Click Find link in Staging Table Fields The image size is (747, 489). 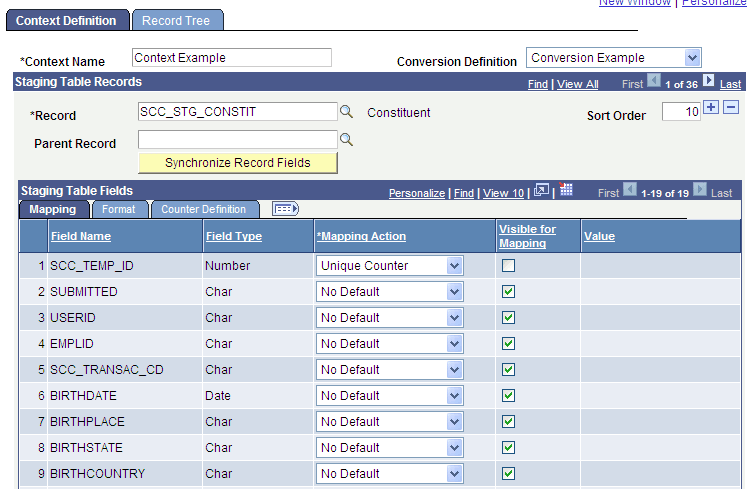[x=464, y=193]
